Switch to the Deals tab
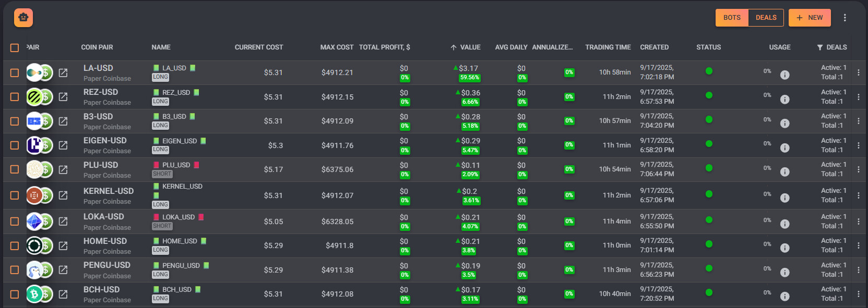Screen dimensions: 868x308 tap(766, 18)
